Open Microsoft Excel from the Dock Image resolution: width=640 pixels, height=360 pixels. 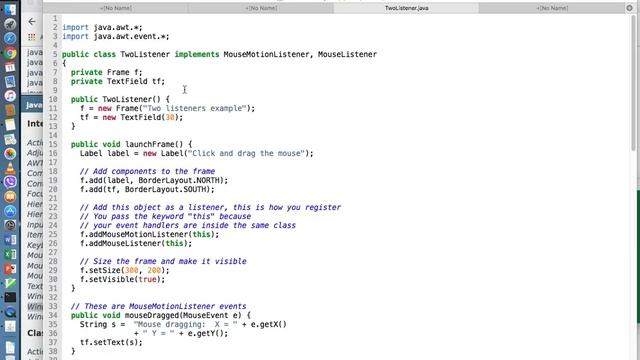point(10,254)
